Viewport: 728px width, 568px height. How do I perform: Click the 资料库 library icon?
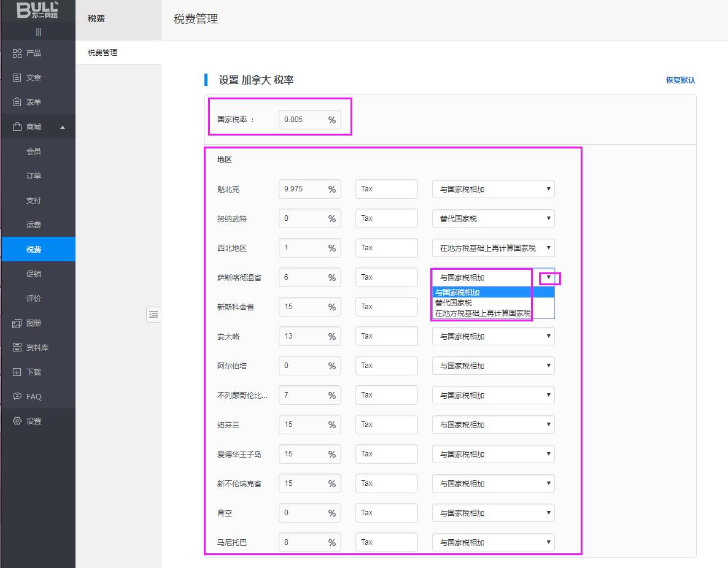[x=17, y=348]
